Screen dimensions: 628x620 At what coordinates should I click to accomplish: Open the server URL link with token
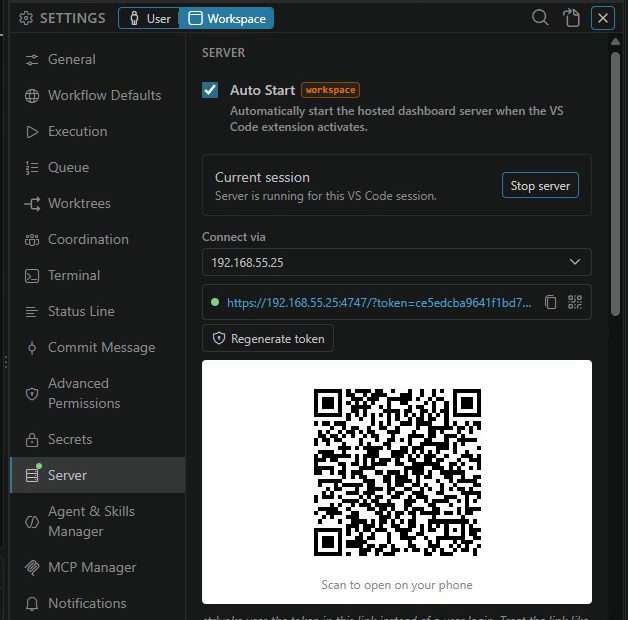[x=379, y=303]
